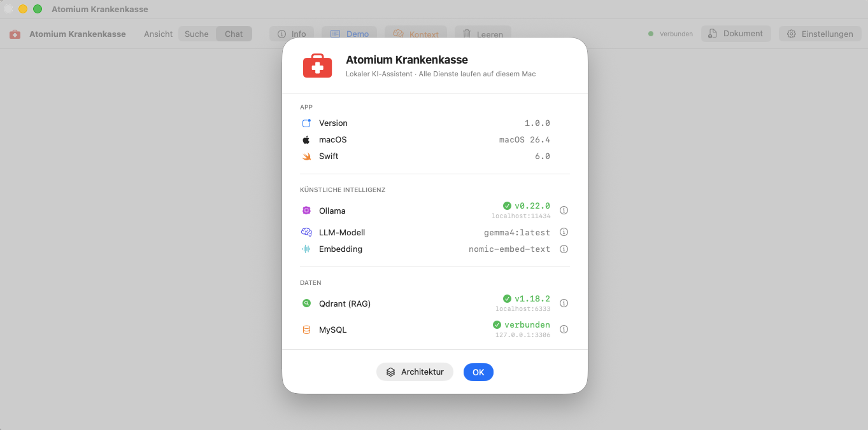Click the 'gemma4:latest' model value

[x=517, y=233]
